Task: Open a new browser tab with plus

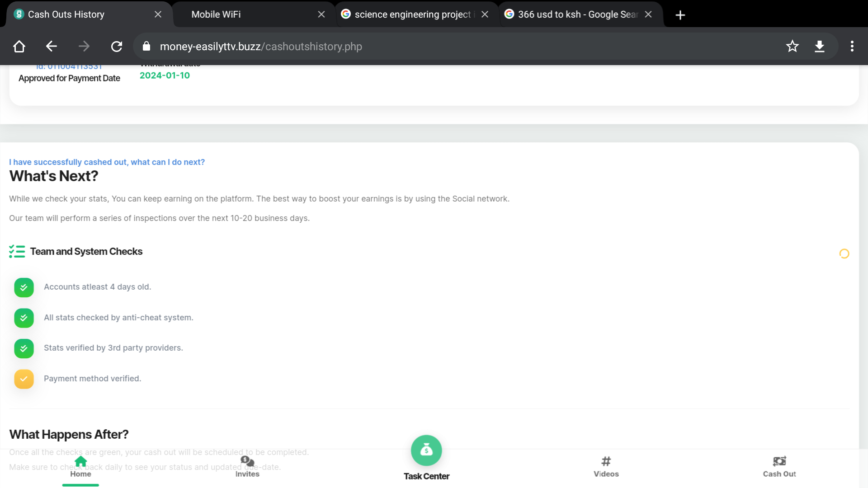Action: [680, 15]
